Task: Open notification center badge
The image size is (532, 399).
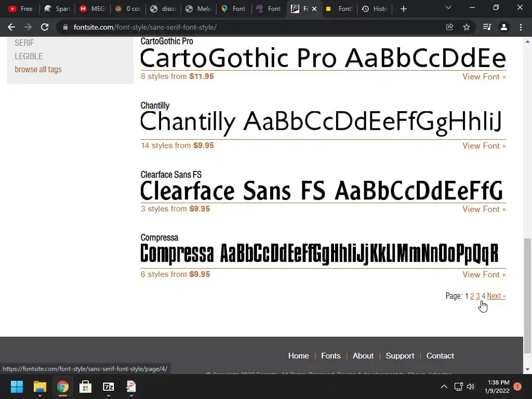Action: click(x=517, y=387)
